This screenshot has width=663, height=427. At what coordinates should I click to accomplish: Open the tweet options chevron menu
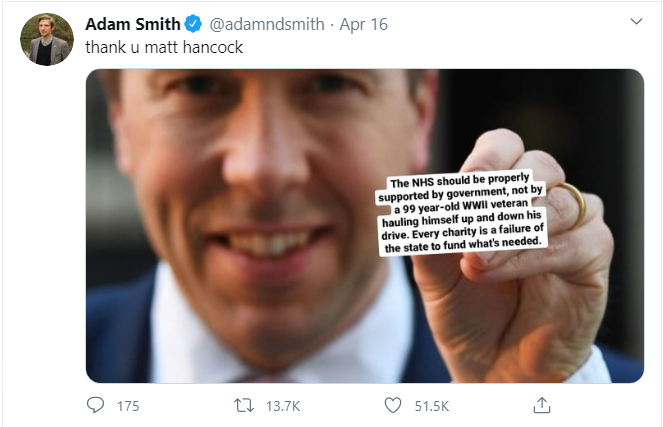coord(635,22)
